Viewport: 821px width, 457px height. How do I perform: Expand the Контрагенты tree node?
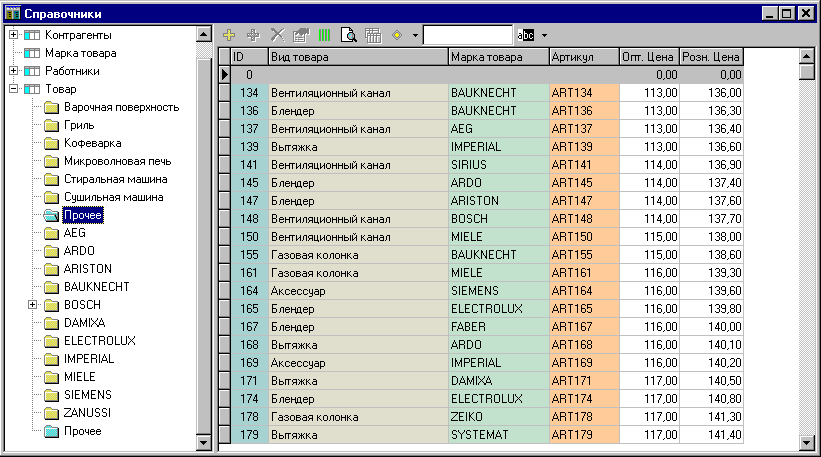point(14,35)
